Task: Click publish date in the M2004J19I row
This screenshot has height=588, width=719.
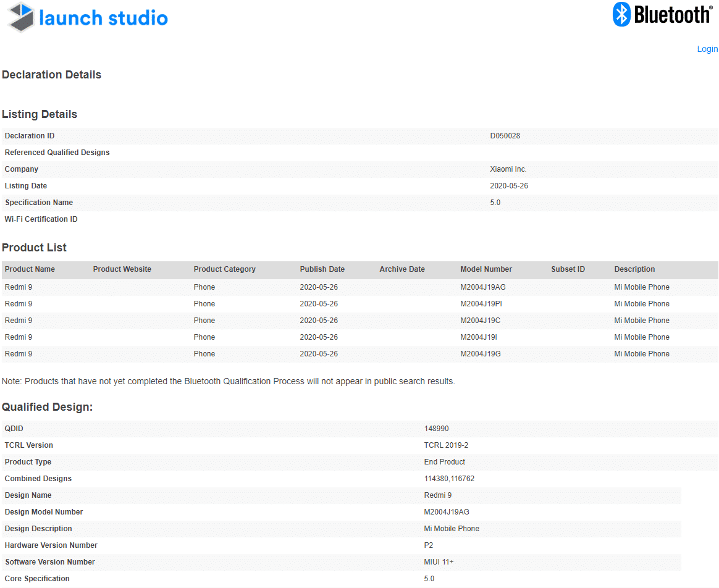Action: [x=319, y=337]
